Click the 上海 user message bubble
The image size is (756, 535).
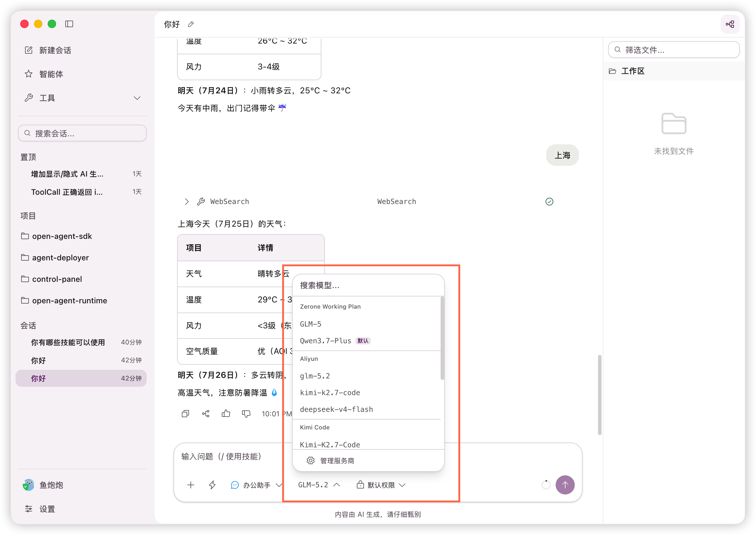pos(562,155)
